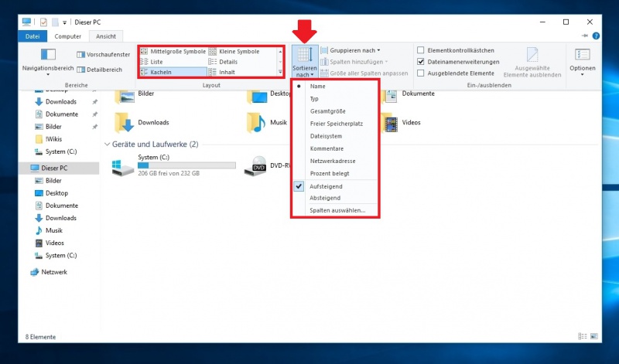The height and width of the screenshot is (364, 619).
Task: Open the ribbon help icon
Action: (596, 36)
